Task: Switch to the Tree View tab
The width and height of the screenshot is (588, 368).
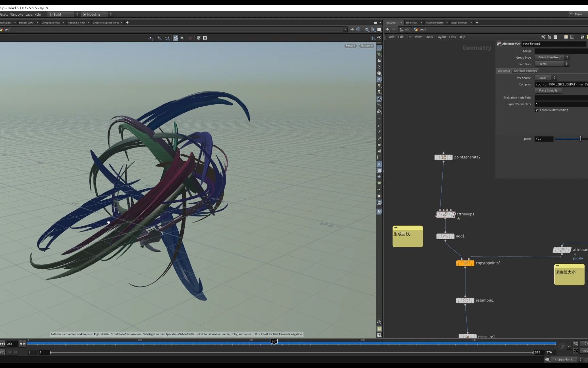Action: pos(411,23)
